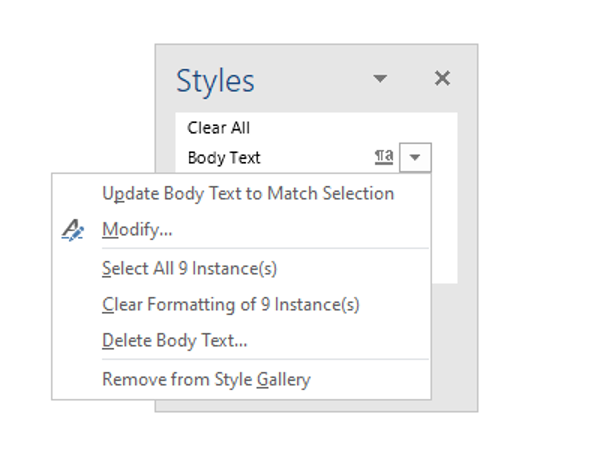Choose Clear Formatting of 9 Instance(s)
The width and height of the screenshot is (596, 452).
pos(231,305)
